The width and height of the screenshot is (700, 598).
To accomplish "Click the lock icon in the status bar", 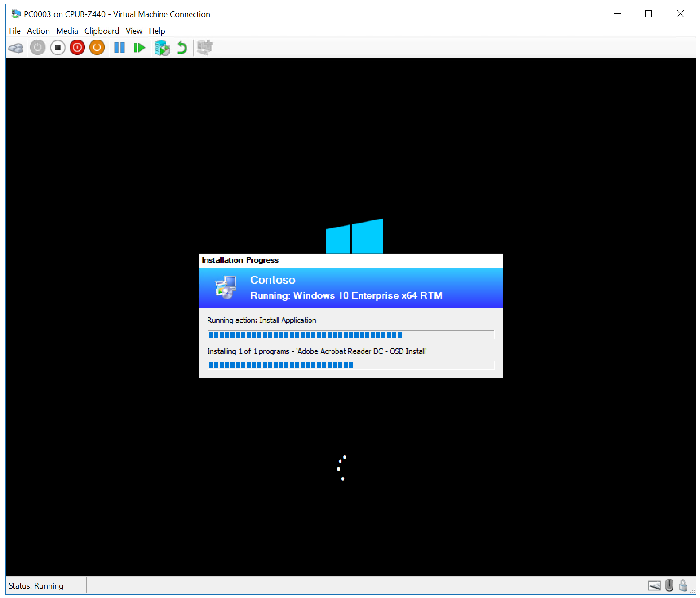I will [683, 585].
